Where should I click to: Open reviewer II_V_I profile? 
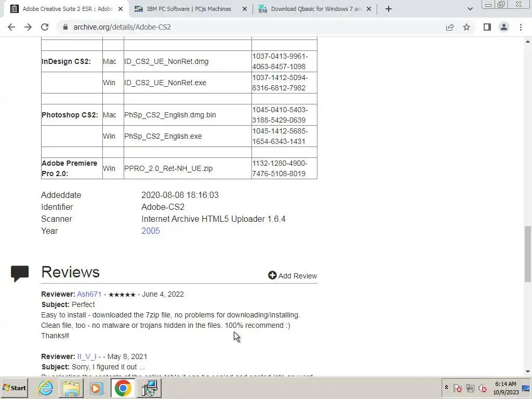click(x=87, y=356)
